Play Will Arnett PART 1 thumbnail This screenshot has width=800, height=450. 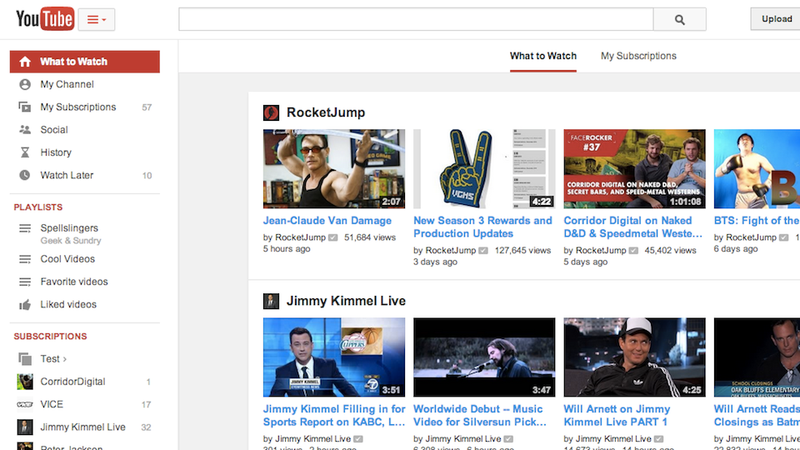pos(635,357)
